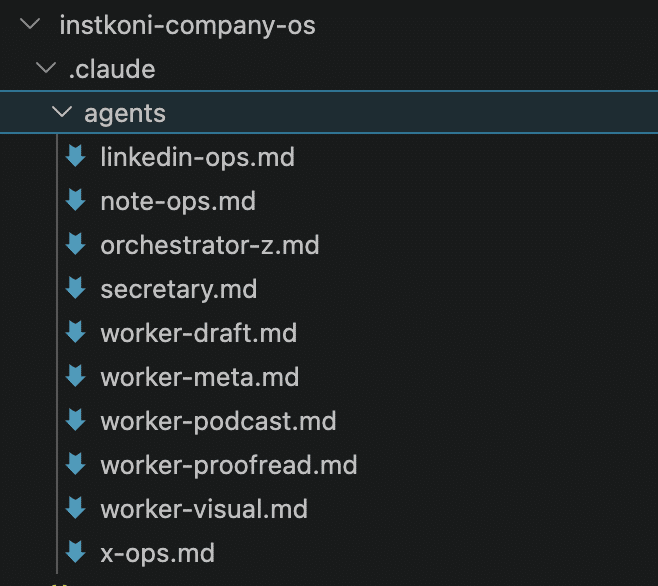
Task: Click the markdown icon beside note-ops.md
Action: click(x=75, y=201)
